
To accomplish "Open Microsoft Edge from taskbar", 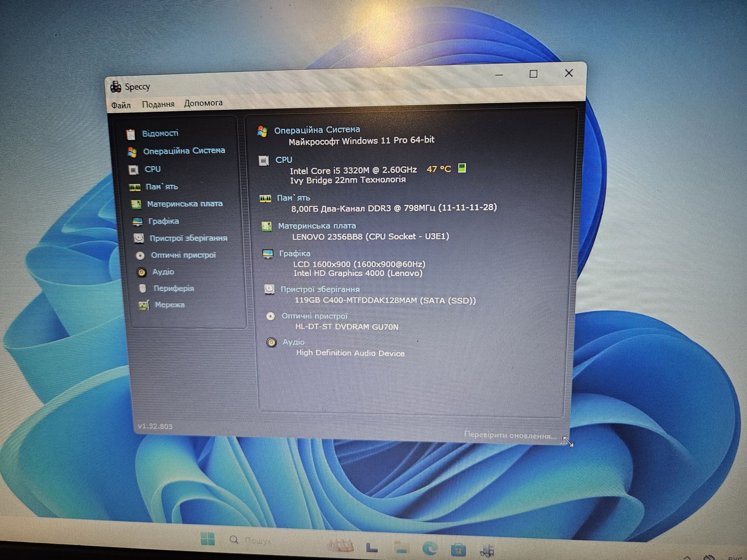I will (430, 548).
